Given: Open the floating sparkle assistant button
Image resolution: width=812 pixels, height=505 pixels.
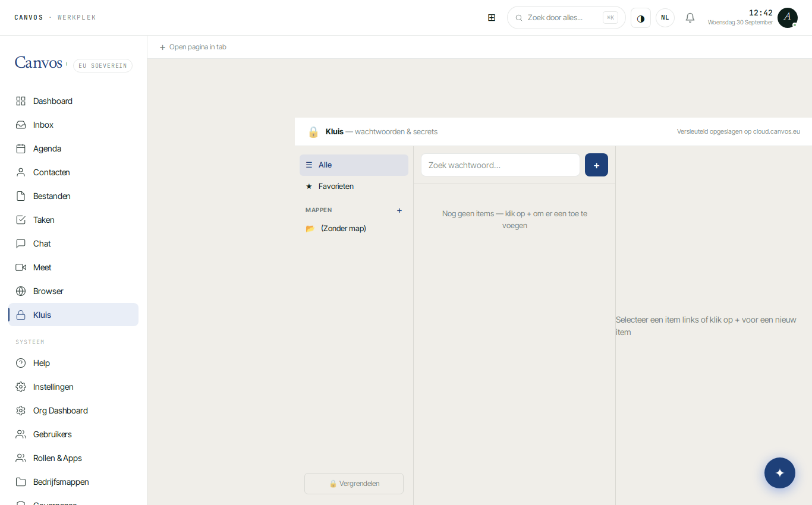Looking at the screenshot, I should click(x=780, y=473).
